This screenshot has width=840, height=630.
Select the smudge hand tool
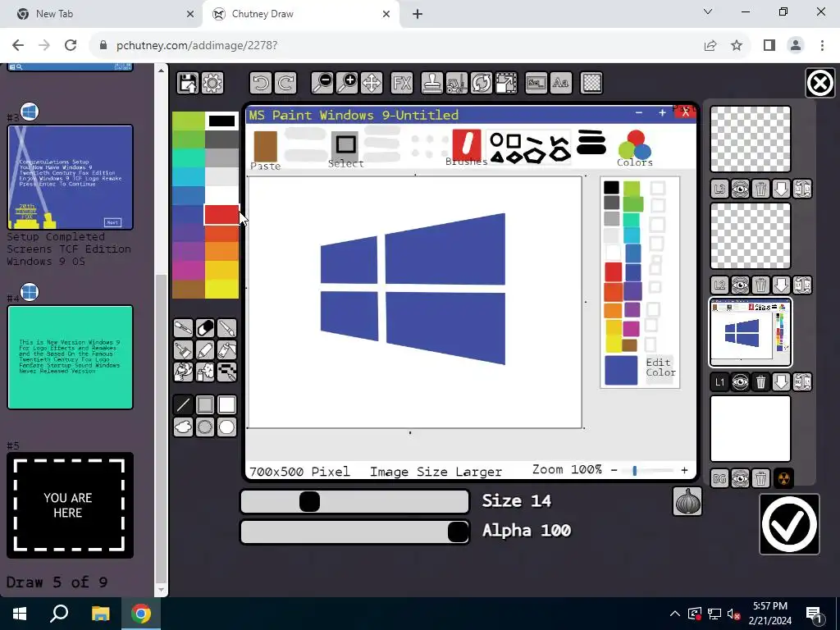pos(183,372)
